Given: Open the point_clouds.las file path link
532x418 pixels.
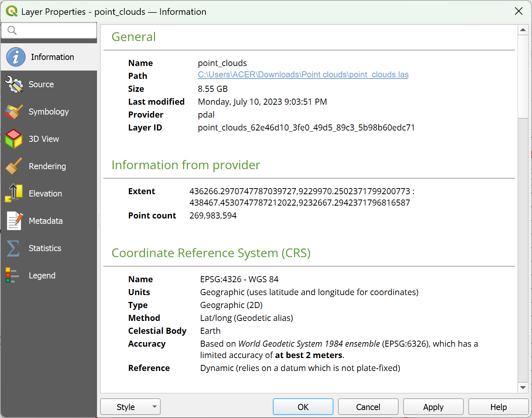Looking at the screenshot, I should (x=303, y=75).
